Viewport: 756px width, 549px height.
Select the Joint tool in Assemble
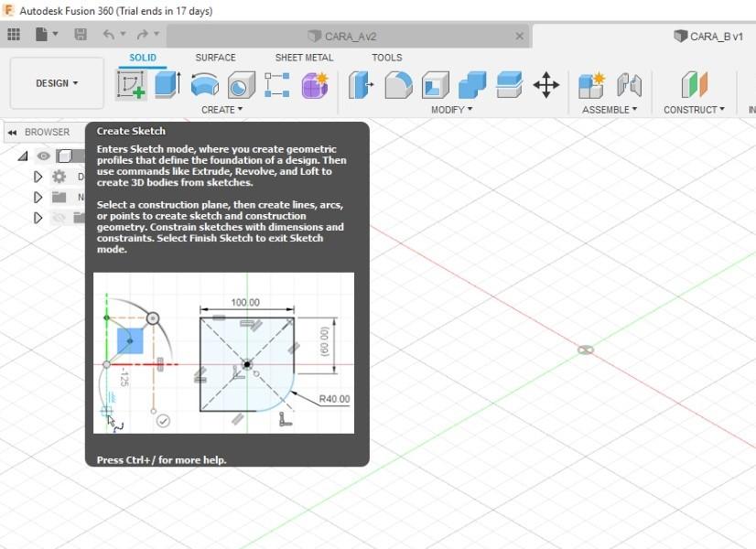[x=629, y=85]
